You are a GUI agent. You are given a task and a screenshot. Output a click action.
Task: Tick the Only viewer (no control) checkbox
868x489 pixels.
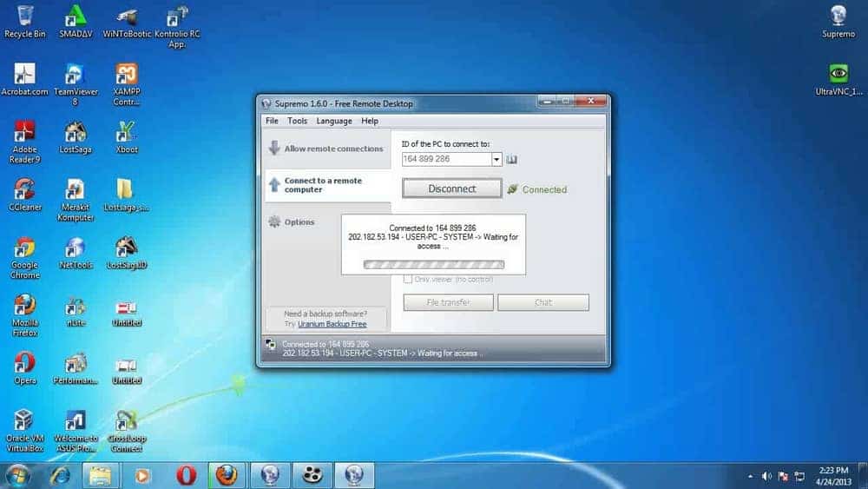coord(408,279)
